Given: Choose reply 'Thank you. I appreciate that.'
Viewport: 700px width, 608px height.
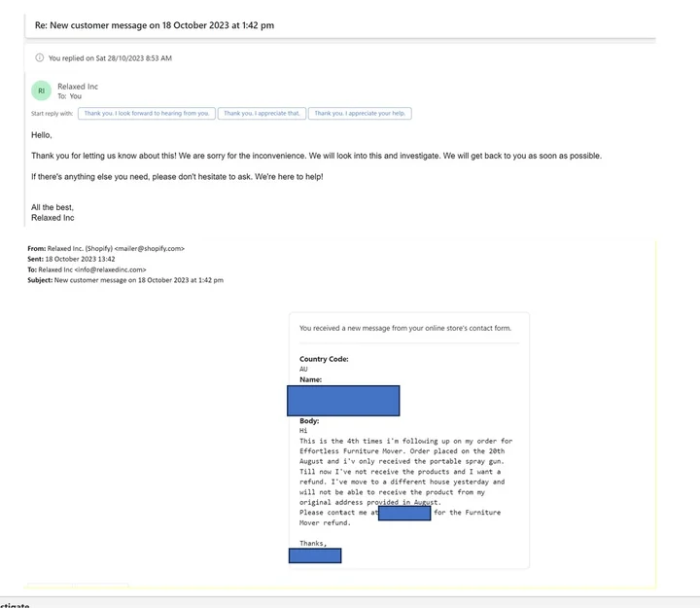Looking at the screenshot, I should click(262, 114).
